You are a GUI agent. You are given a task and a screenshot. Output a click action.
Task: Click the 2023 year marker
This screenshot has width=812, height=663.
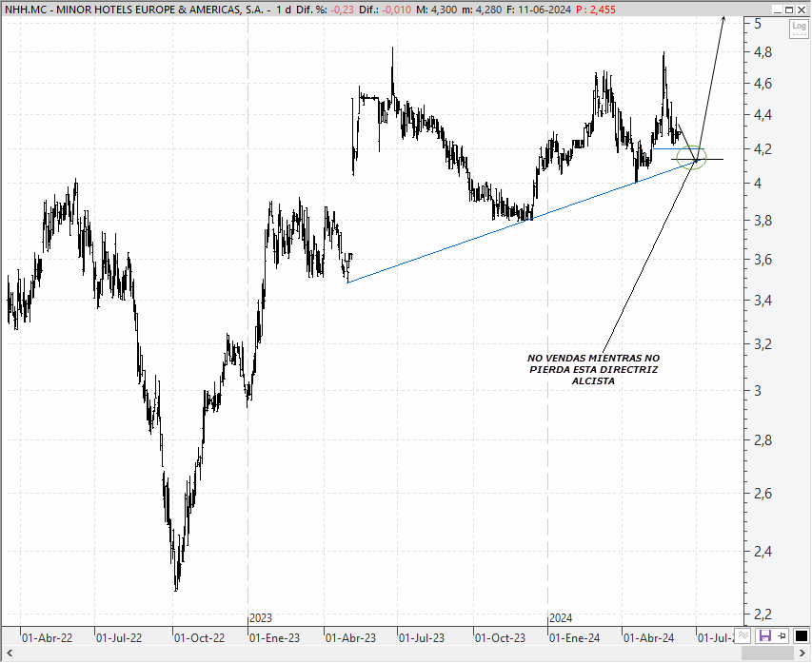(261, 618)
